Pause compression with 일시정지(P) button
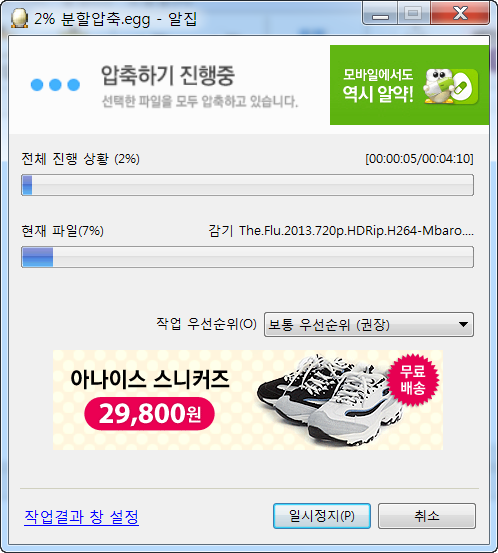This screenshot has width=498, height=553. (322, 516)
